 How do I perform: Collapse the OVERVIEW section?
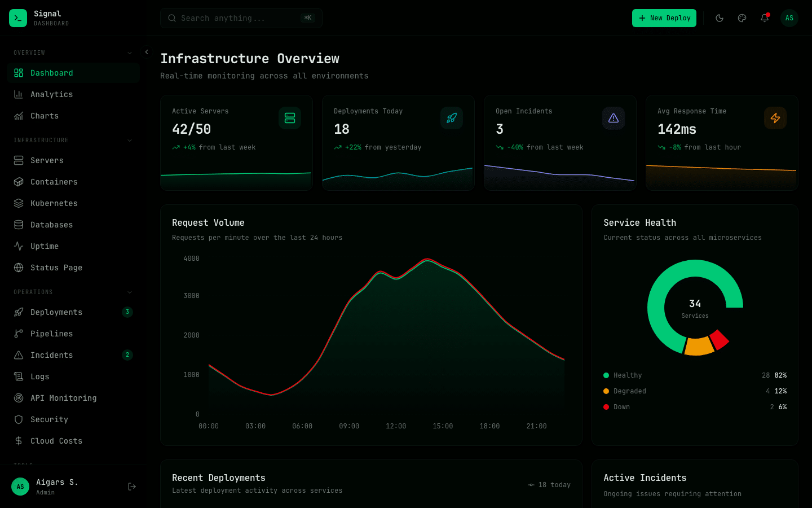point(130,52)
